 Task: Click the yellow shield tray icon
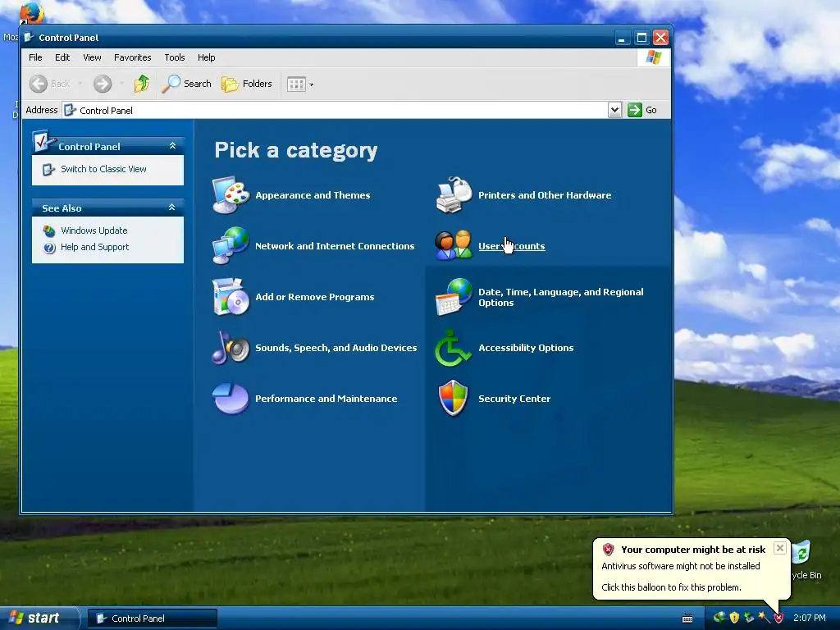[734, 618]
